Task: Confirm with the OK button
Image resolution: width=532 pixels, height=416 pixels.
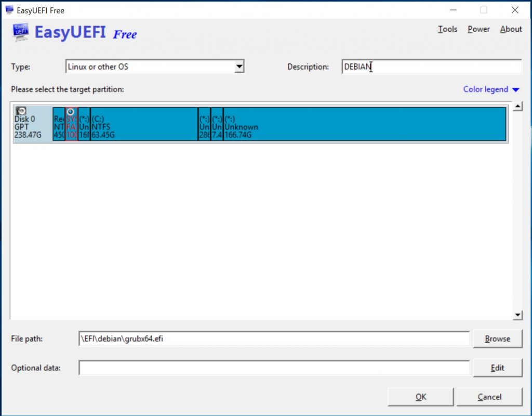Action: point(421,397)
